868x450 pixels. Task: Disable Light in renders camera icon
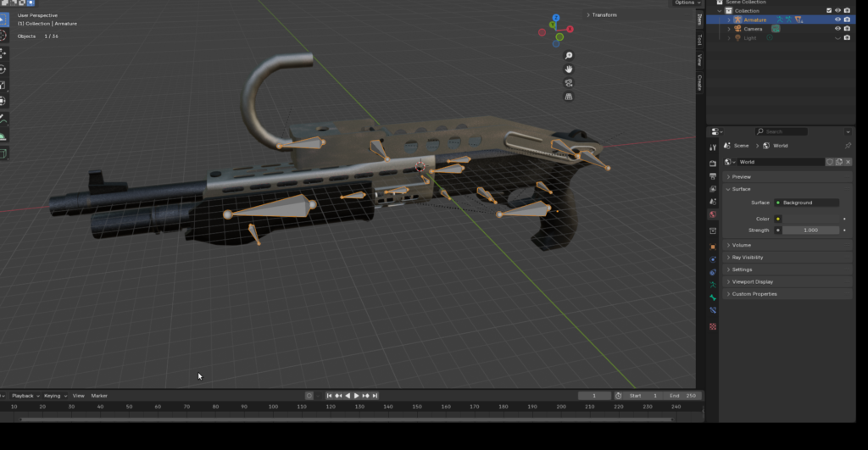pos(847,37)
